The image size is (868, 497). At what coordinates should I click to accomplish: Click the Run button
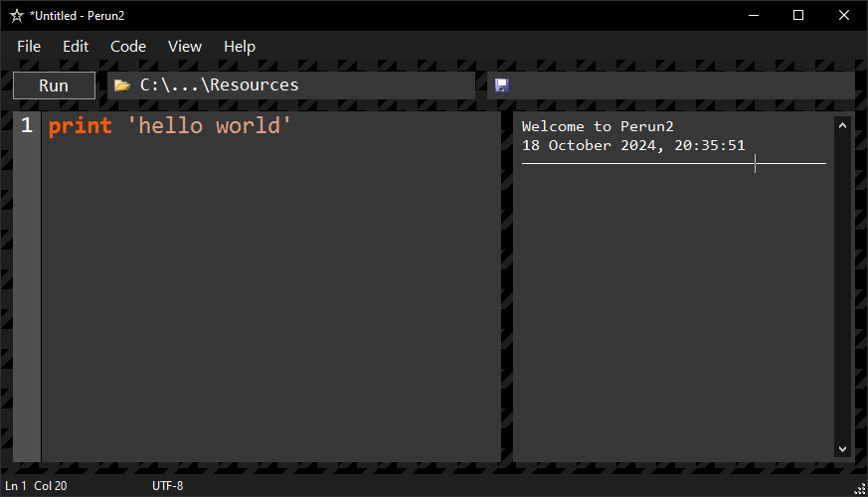point(54,85)
